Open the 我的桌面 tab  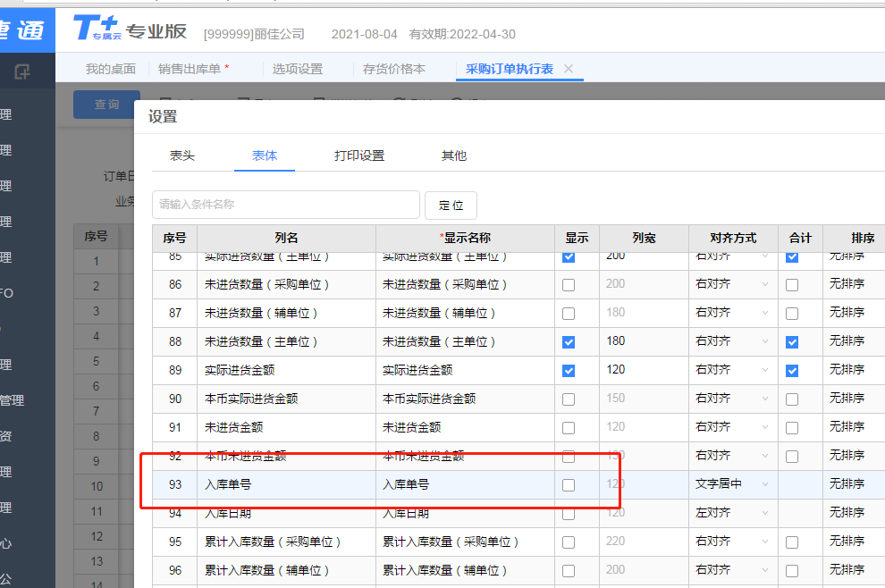coord(111,69)
